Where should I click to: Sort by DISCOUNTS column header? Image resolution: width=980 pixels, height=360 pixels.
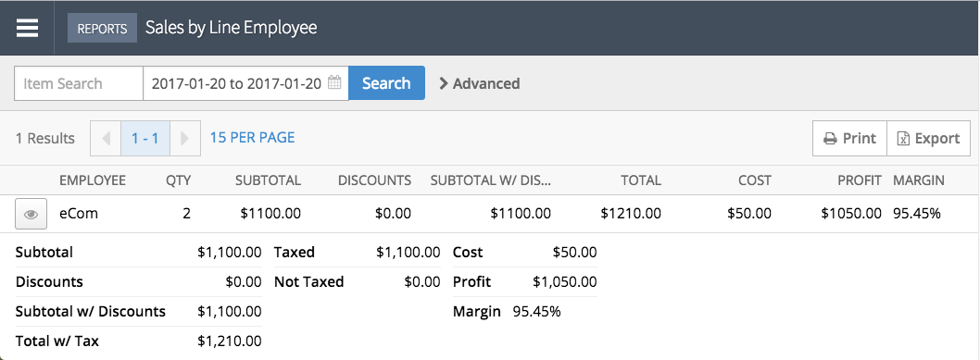[x=374, y=180]
